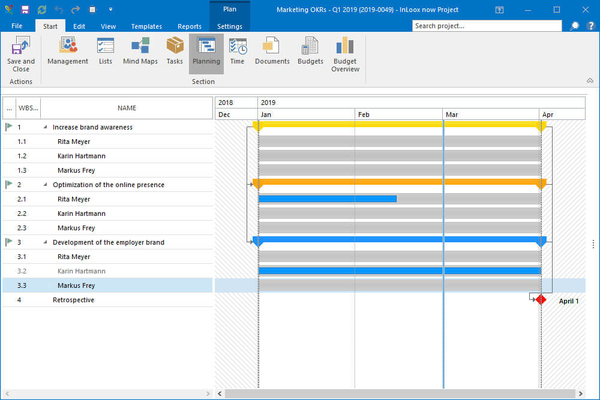Click the yellow Increase brand awareness summary bar

coord(399,124)
